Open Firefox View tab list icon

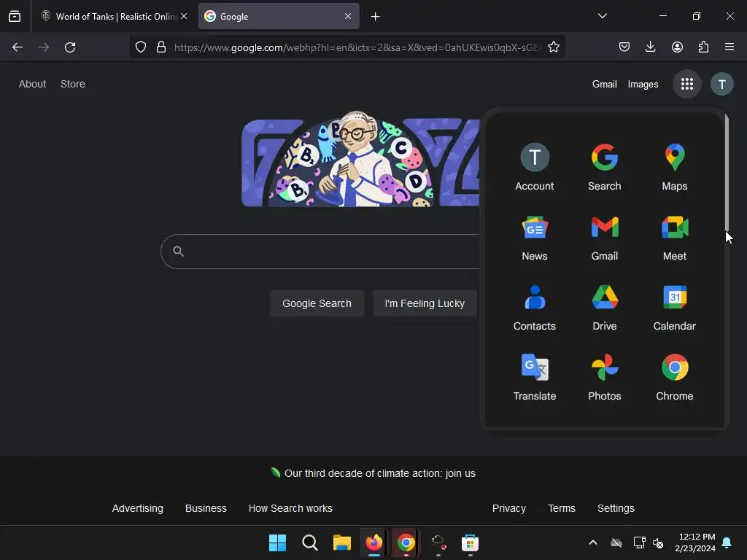(x=15, y=16)
